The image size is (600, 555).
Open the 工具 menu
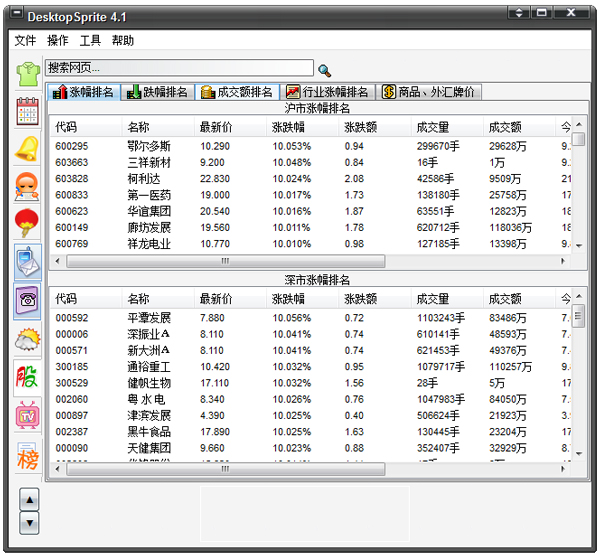(90, 41)
